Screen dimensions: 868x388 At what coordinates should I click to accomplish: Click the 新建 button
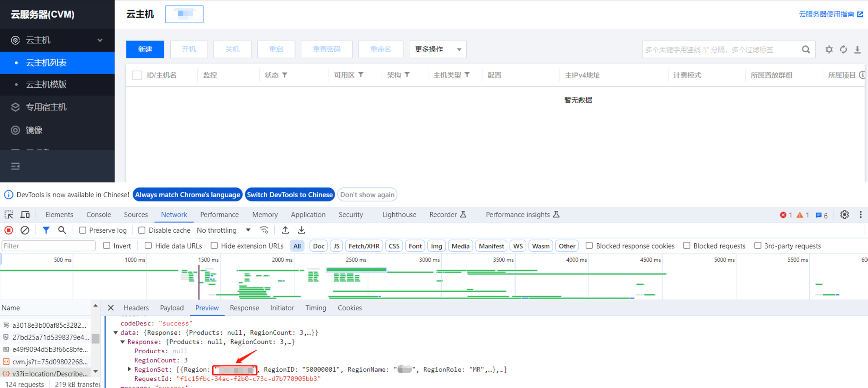[145, 50]
